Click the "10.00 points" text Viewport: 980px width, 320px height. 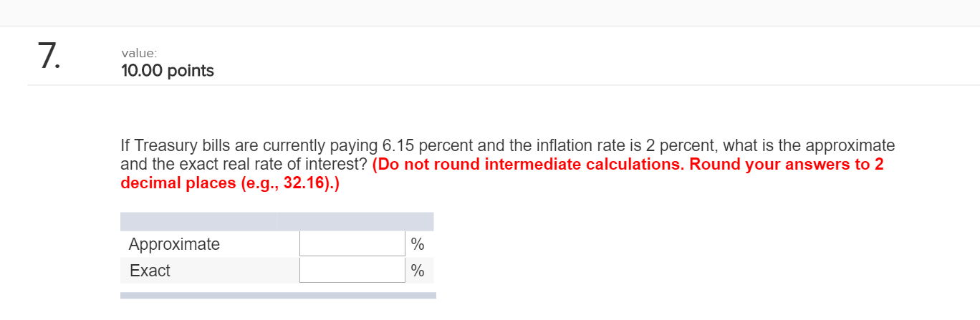click(x=168, y=71)
